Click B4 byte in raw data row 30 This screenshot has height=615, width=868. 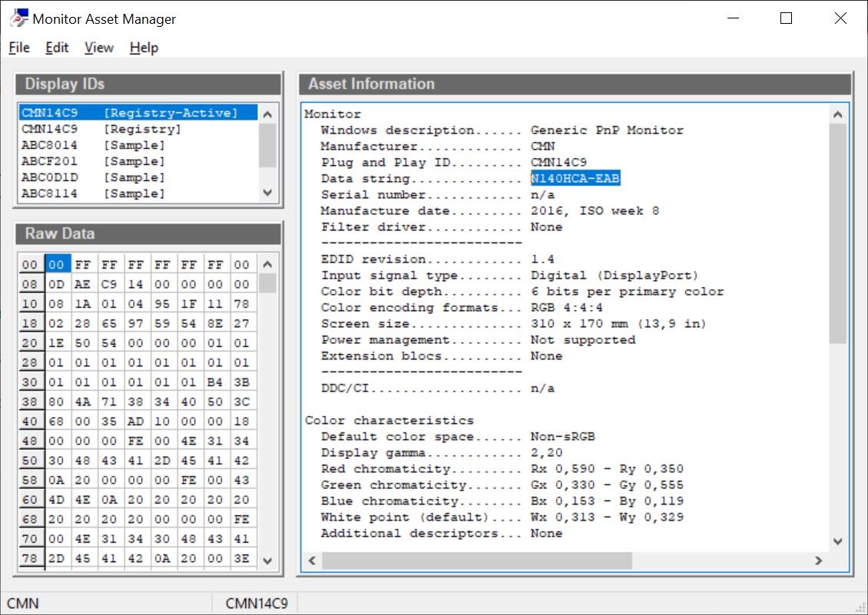[x=215, y=382]
